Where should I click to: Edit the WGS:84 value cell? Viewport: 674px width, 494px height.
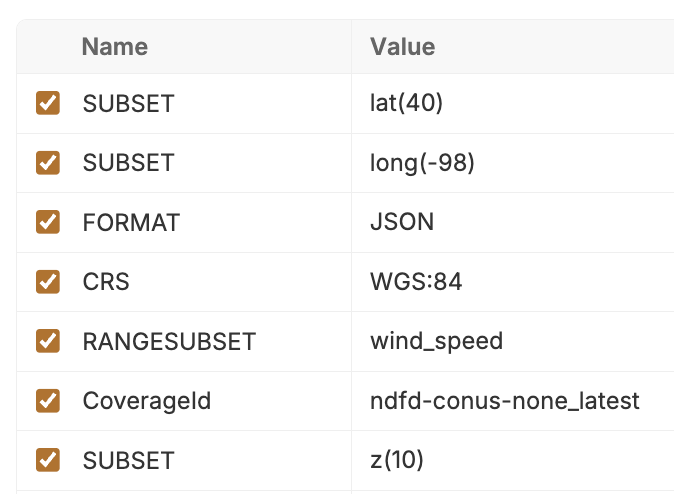click(x=416, y=282)
